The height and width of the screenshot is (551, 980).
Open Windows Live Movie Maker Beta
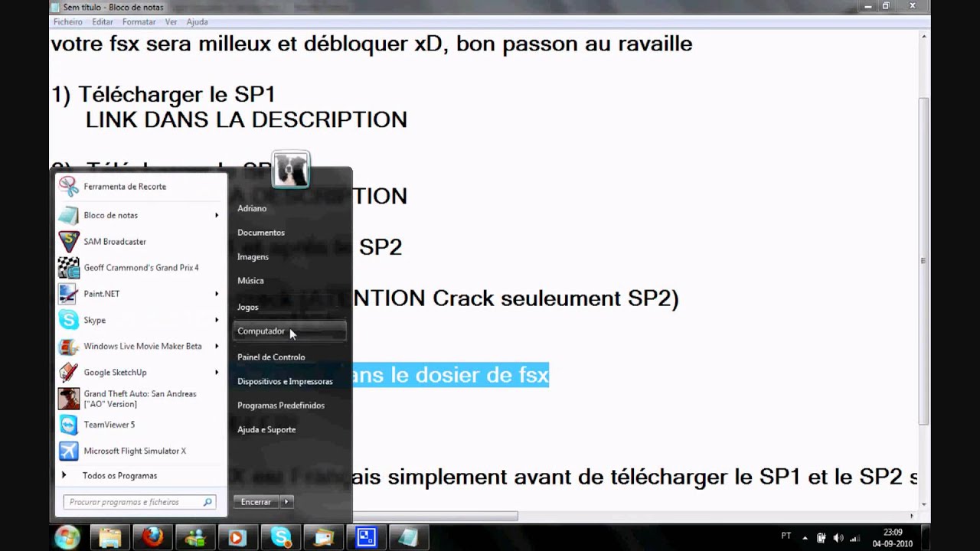coord(142,346)
